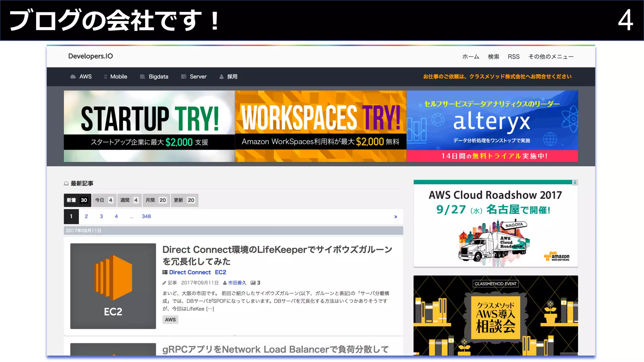Click the next-page double chevron
Viewport: 644px width, 362px height.
pos(396,217)
